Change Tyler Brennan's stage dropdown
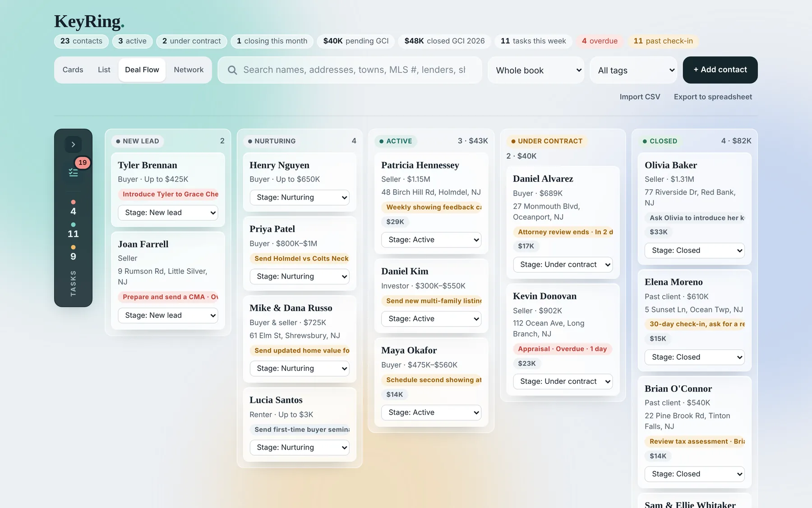812x508 pixels. click(x=168, y=213)
